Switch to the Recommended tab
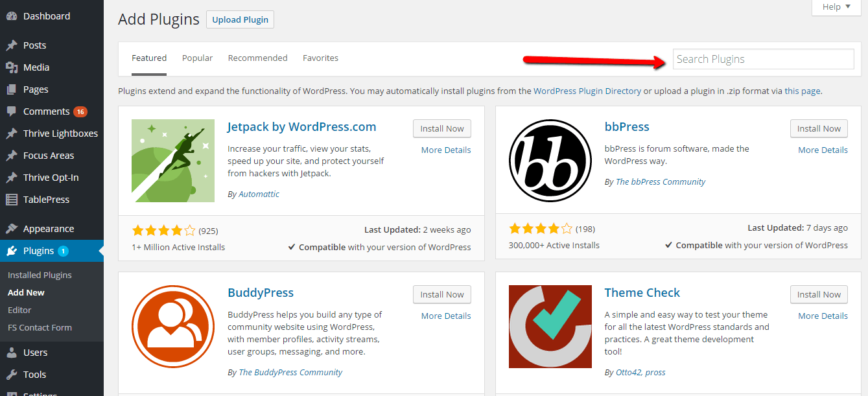The image size is (868, 396). [x=257, y=58]
